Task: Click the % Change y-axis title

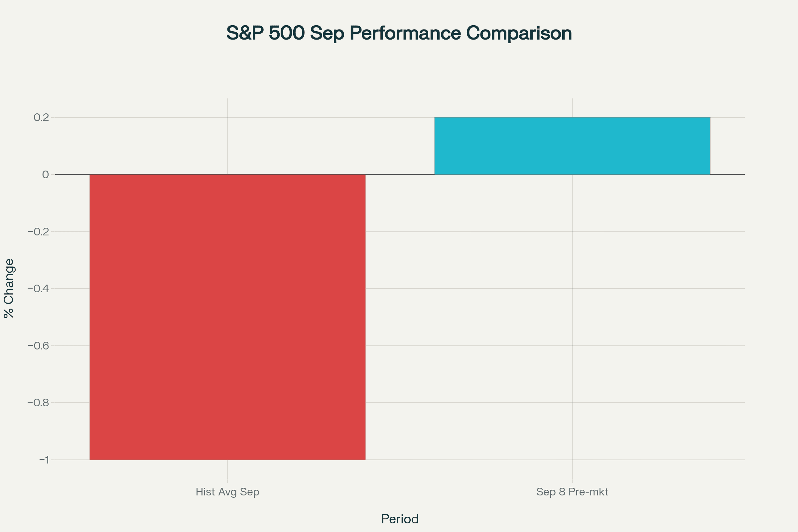Action: [x=9, y=288]
